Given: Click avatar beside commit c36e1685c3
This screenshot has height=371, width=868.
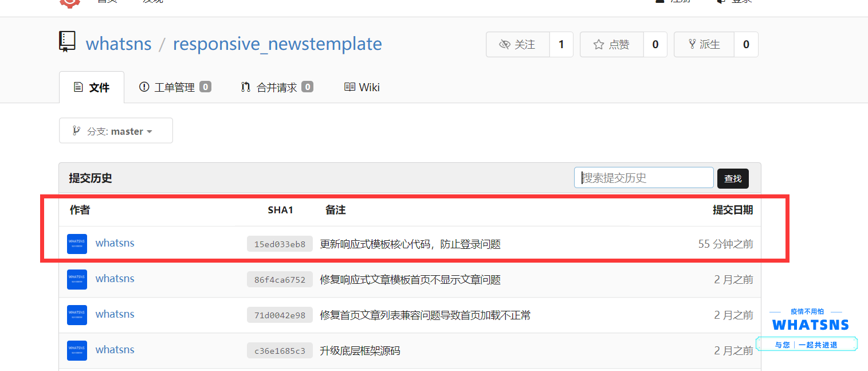Looking at the screenshot, I should [77, 350].
